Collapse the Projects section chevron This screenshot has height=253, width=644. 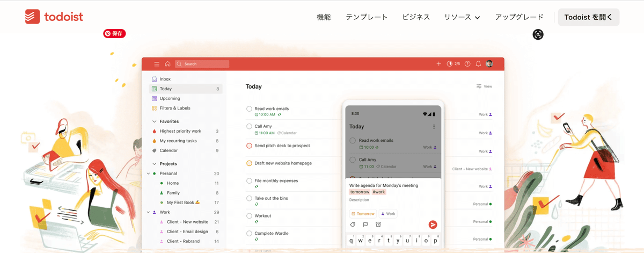point(155,164)
